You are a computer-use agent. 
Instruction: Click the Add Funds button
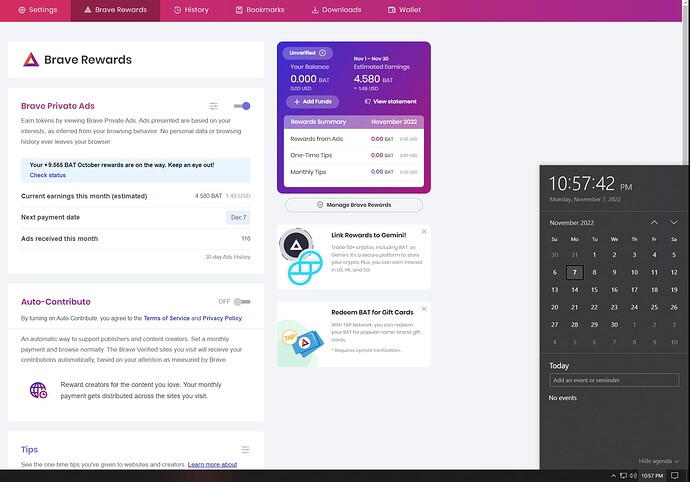tap(312, 102)
